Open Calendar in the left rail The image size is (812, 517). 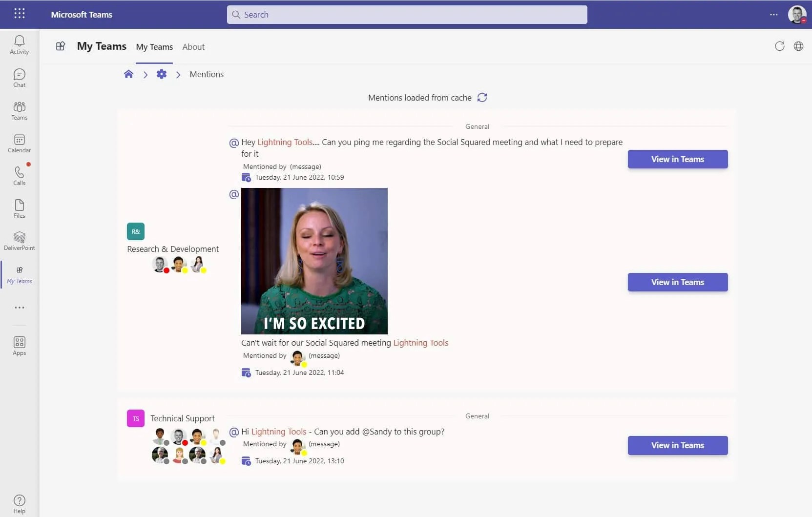coord(20,144)
